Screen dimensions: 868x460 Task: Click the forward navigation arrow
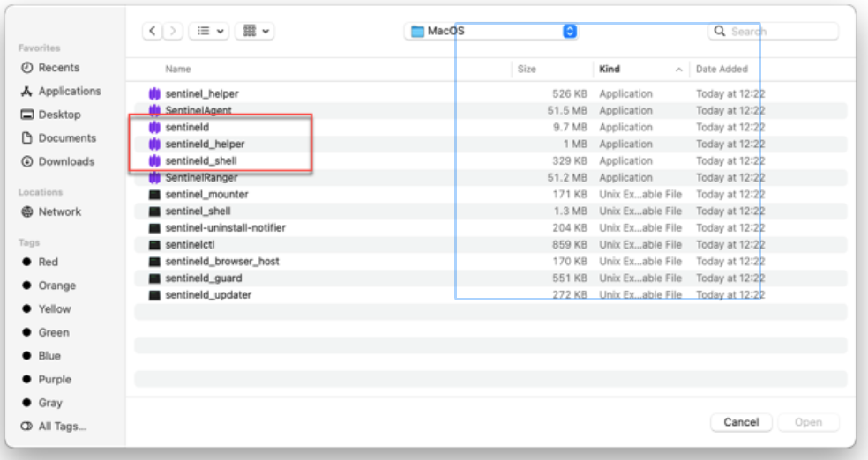click(173, 31)
